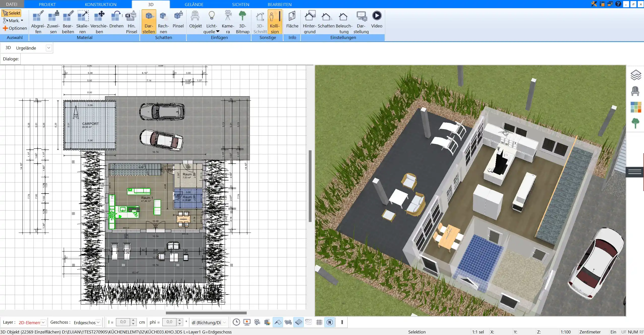The width and height of the screenshot is (644, 335).
Task: Click the 3D-Bitmap tree icon
Action: [x=242, y=16]
